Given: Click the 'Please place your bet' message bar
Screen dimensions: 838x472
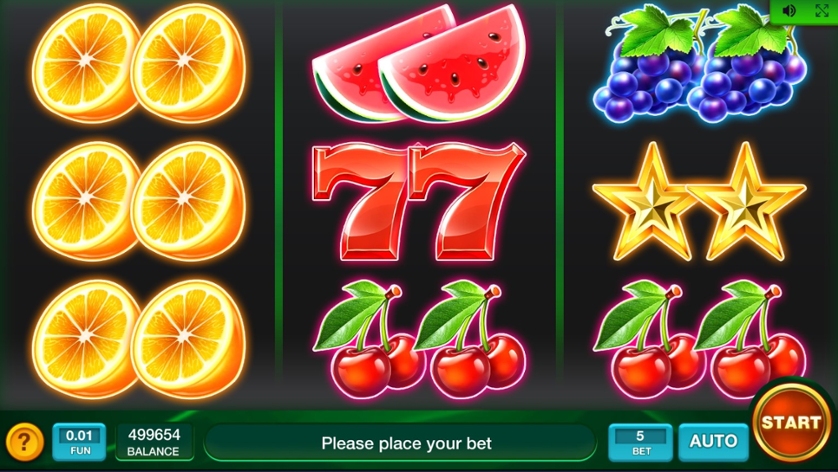Looking at the screenshot, I should click(x=400, y=443).
